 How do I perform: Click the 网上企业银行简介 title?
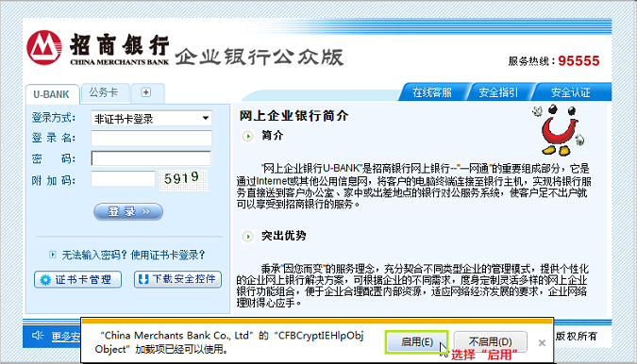pos(294,116)
